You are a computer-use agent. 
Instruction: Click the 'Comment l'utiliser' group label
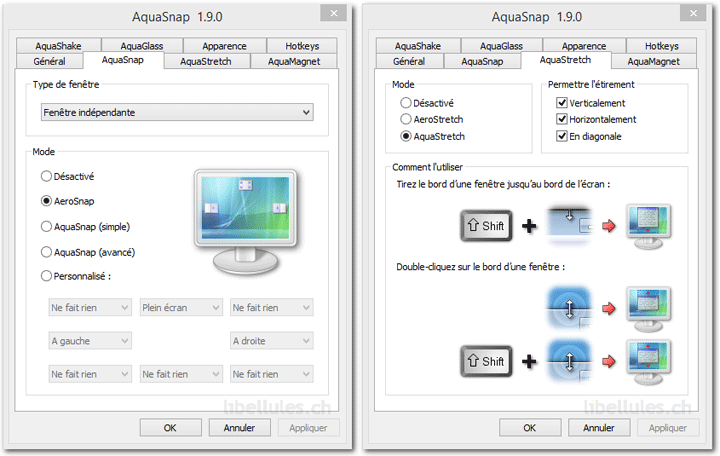[428, 167]
